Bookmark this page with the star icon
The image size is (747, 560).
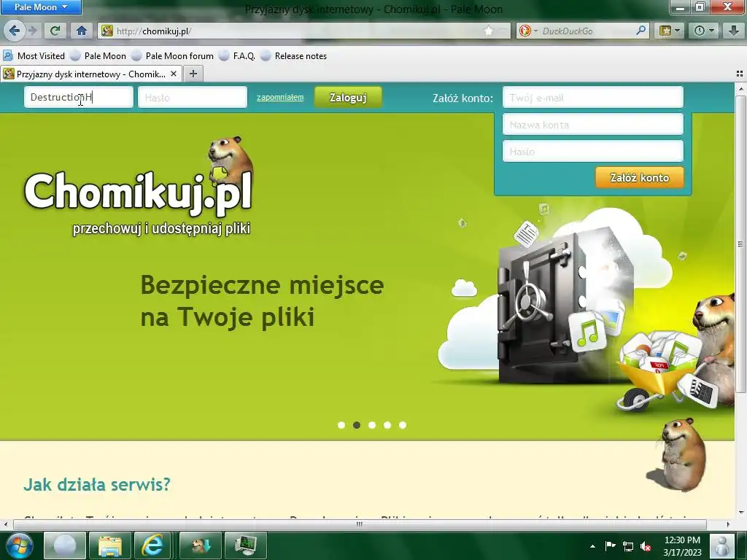click(x=489, y=31)
